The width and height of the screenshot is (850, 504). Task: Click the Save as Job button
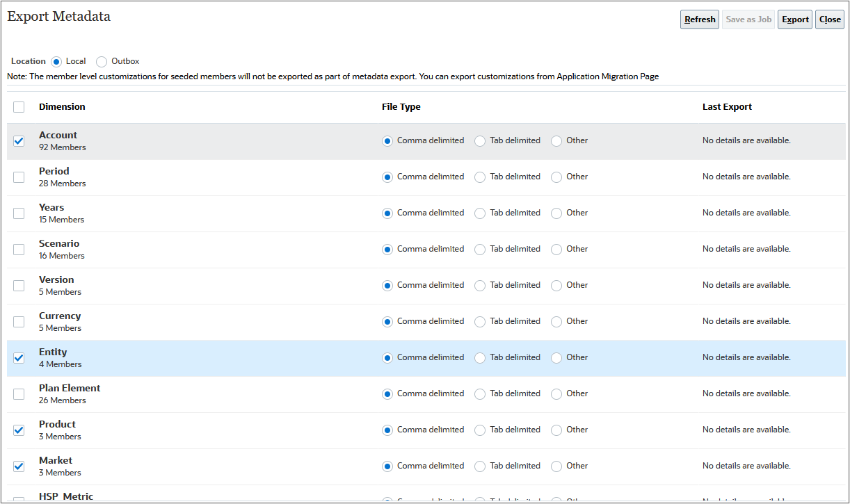[748, 19]
